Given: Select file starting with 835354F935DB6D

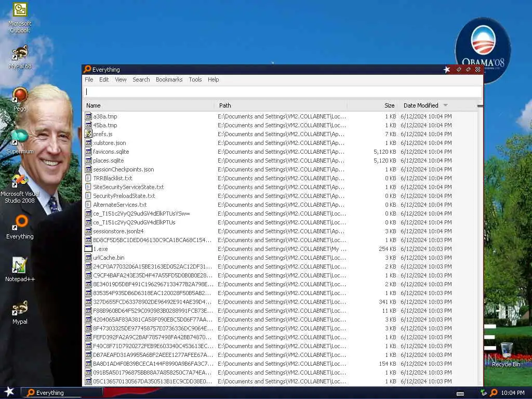Looking at the screenshot, I should click(x=152, y=293).
